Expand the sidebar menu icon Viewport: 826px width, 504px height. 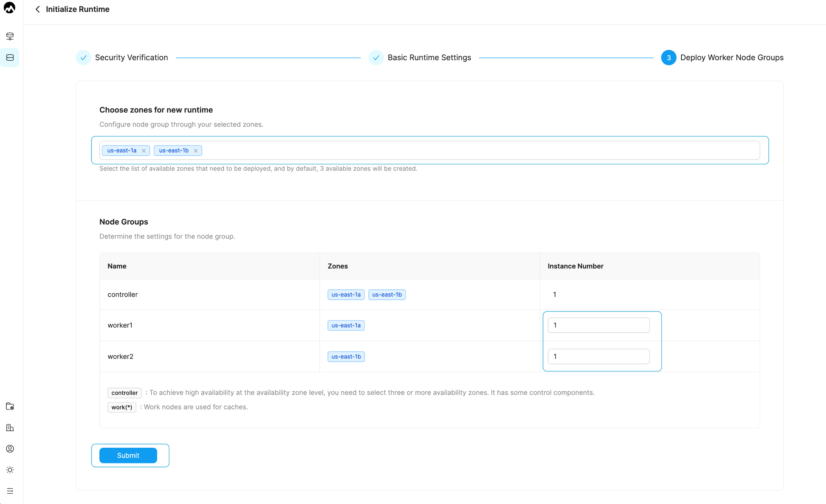10,491
